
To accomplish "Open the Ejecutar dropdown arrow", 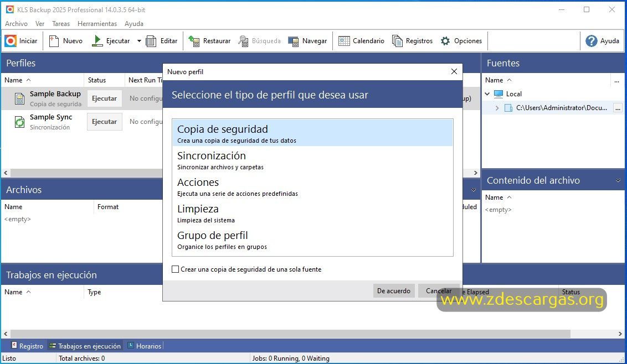I will point(139,41).
